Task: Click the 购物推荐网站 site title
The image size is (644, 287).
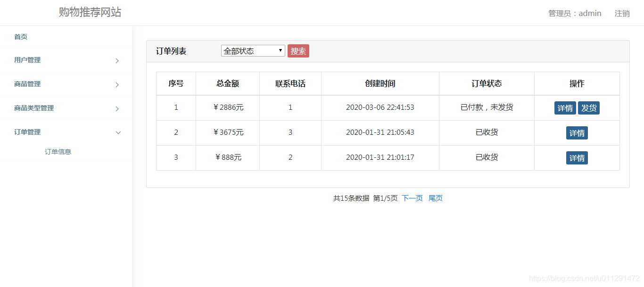Action: click(90, 12)
